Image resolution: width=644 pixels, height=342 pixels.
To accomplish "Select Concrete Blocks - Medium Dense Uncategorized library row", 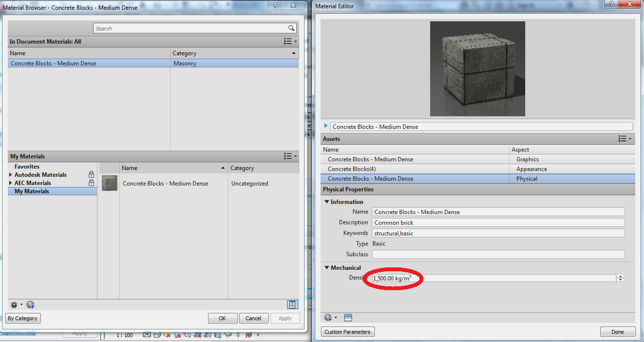I will [x=199, y=184].
